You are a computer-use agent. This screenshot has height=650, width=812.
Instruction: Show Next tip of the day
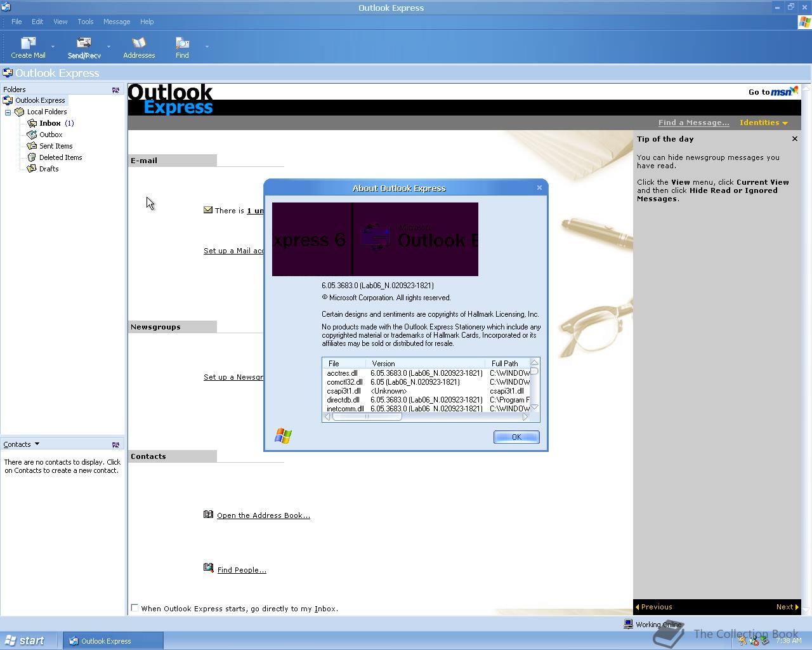(x=787, y=607)
